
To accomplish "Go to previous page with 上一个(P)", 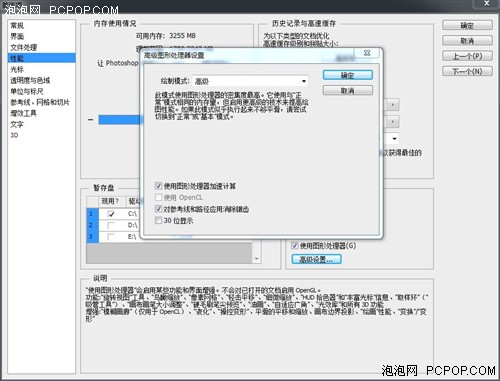I will pyautogui.click(x=467, y=56).
